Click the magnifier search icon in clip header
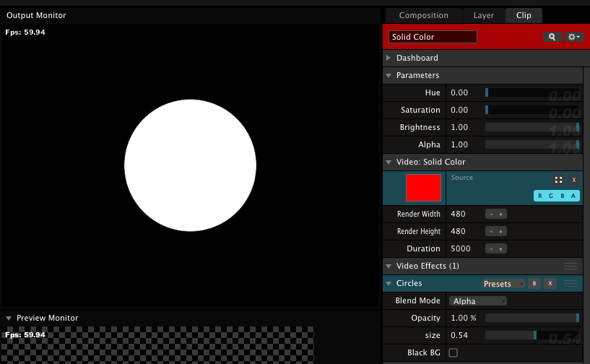This screenshot has width=590, height=364. [x=552, y=37]
